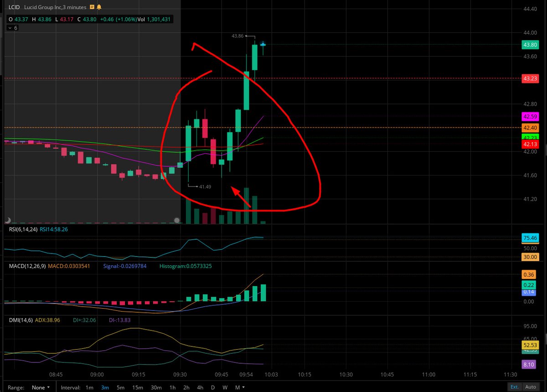Toggle the Ext. extended hours button

(514, 387)
